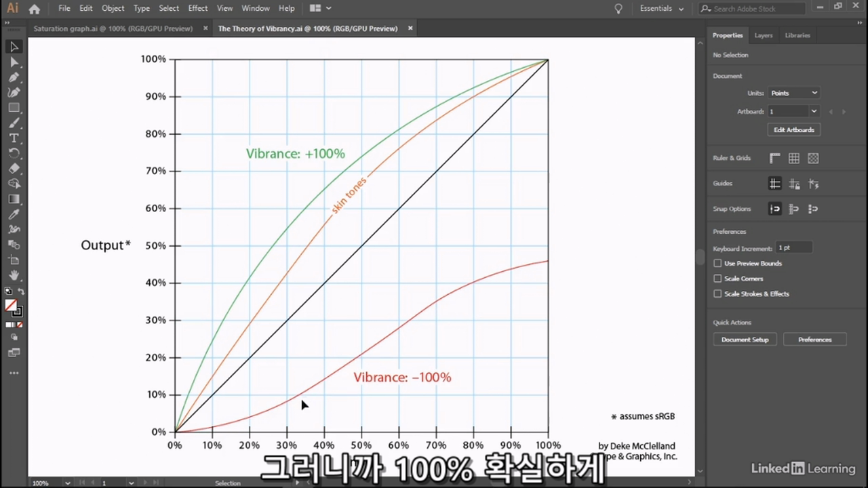Enable Scale Corners checkbox
Screen dimensions: 868x488
(x=717, y=279)
